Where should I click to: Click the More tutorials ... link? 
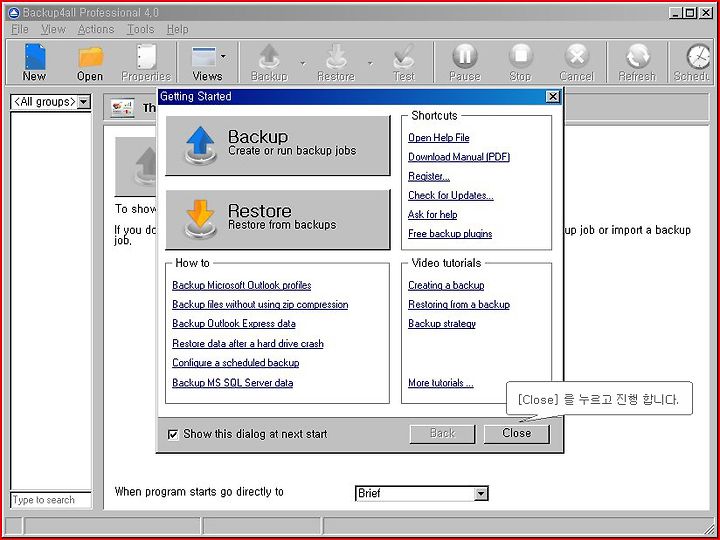440,383
